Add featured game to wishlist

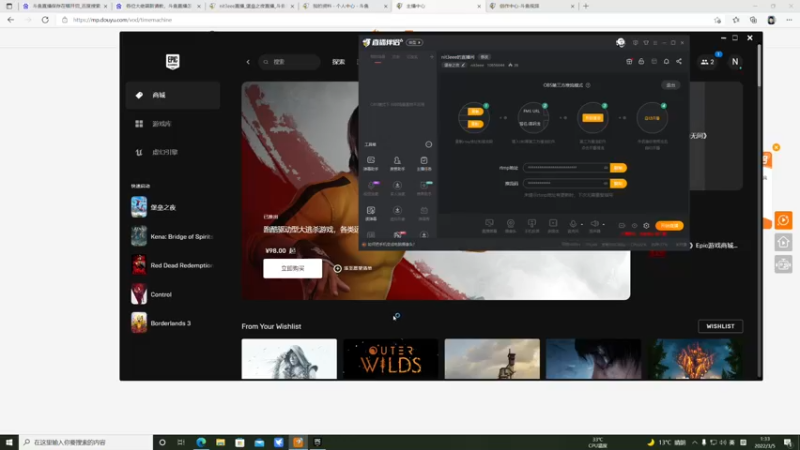[353, 268]
